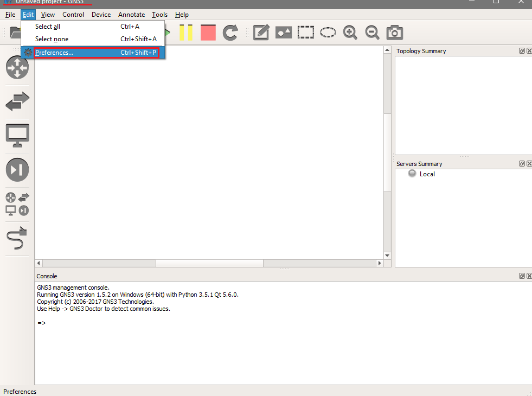Click the insert picture icon
This screenshot has width=532, height=396.
[x=284, y=33]
